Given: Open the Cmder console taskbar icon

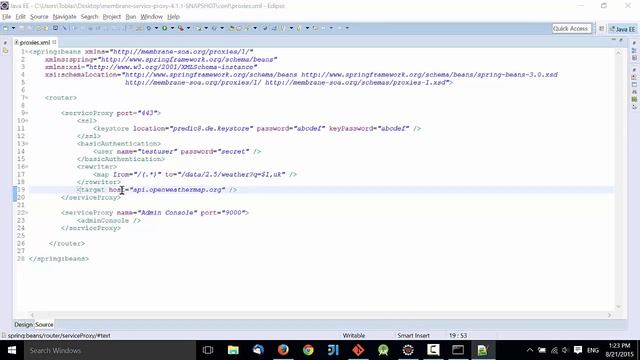Looking at the screenshot, I should tap(433, 350).
